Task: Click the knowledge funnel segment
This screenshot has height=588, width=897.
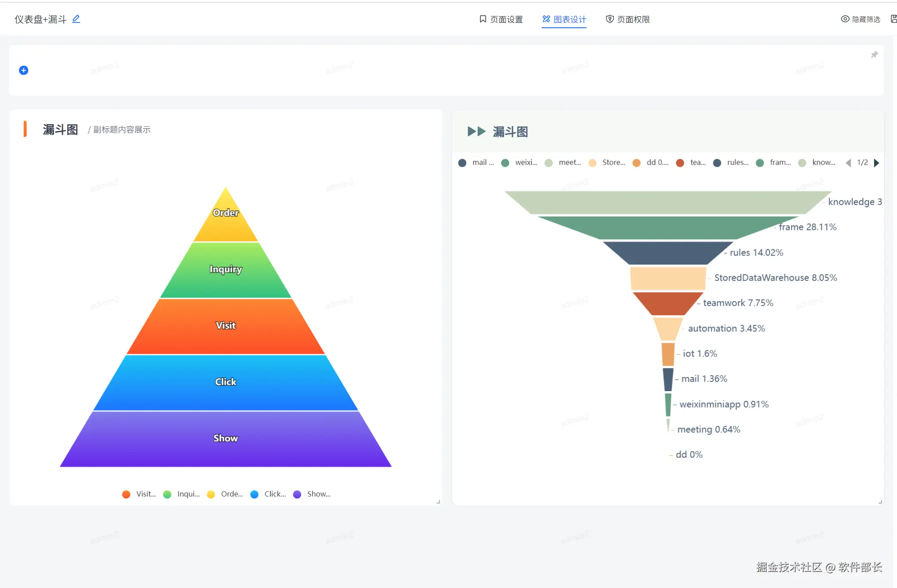Action: (x=667, y=202)
